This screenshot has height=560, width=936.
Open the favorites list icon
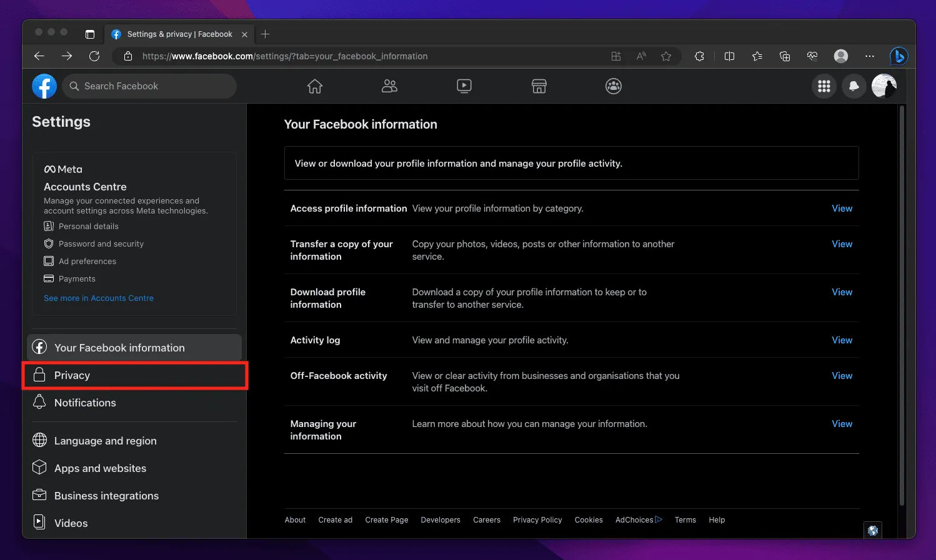[757, 56]
